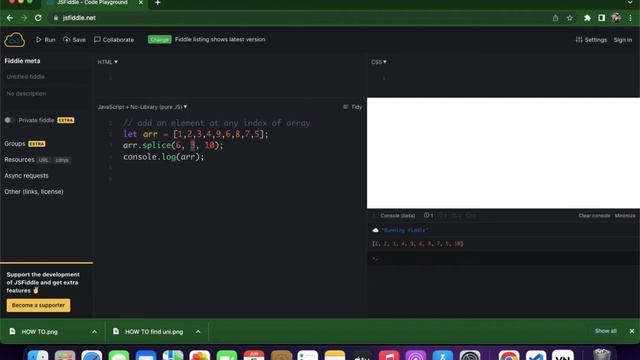Viewport: 640px width, 360px height.
Task: Show all downloads
Action: (606, 331)
